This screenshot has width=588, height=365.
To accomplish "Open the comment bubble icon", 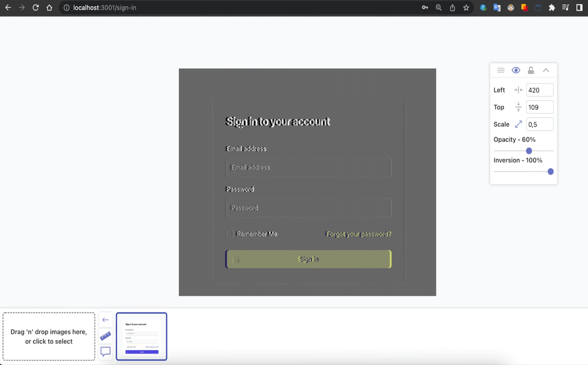I will 105,352.
